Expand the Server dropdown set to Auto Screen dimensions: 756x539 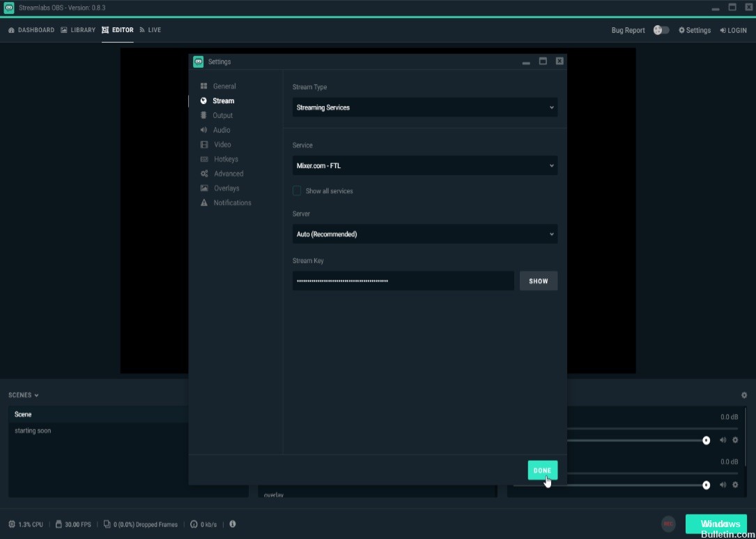pos(424,234)
